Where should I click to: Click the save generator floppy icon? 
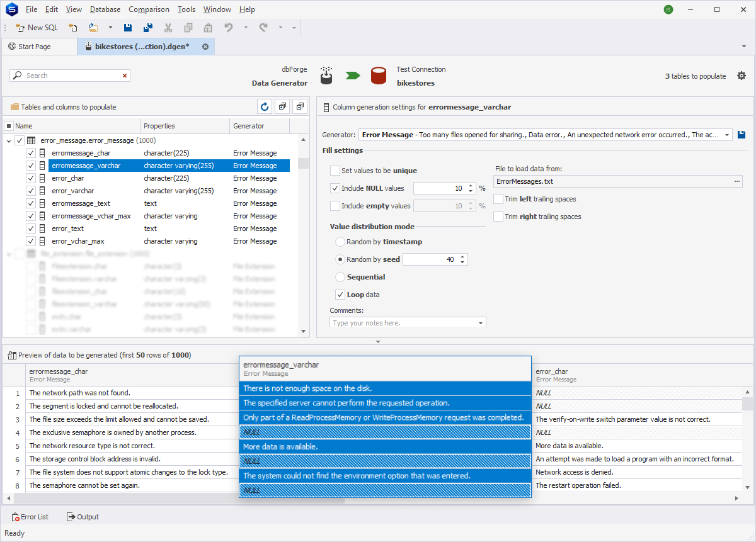click(741, 135)
